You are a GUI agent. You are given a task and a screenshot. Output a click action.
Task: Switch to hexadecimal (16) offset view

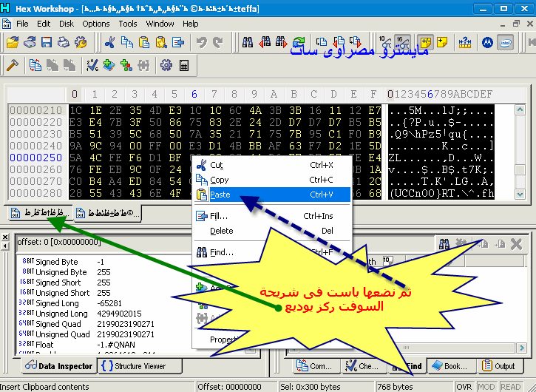[x=403, y=42]
